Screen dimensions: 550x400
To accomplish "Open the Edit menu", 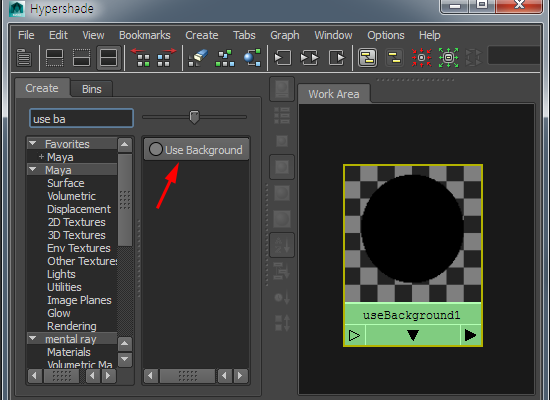I will click(58, 35).
